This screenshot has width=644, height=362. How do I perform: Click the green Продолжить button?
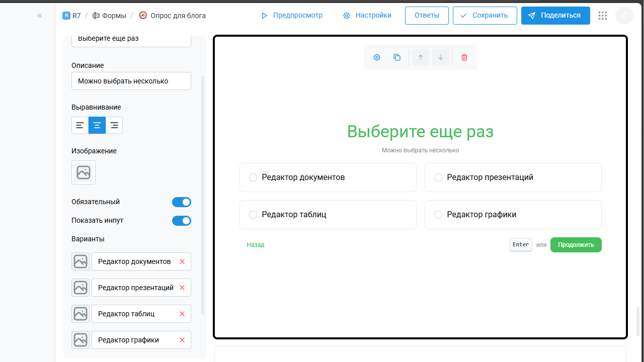tap(576, 245)
